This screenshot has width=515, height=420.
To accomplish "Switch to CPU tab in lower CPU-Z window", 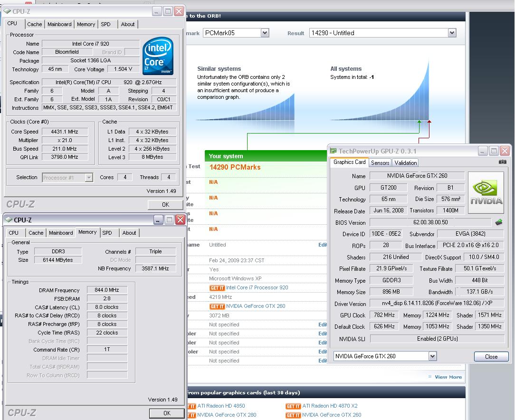I will coord(13,233).
